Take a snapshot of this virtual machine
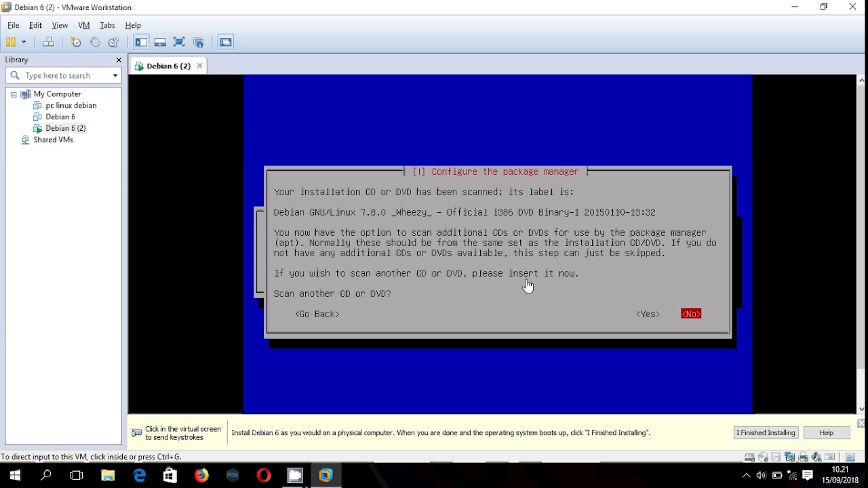 [75, 42]
